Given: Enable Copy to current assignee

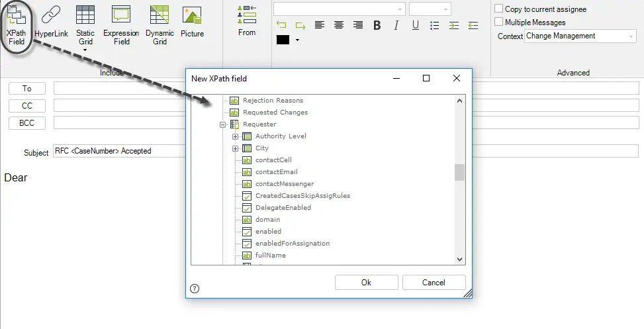Looking at the screenshot, I should 498,9.
